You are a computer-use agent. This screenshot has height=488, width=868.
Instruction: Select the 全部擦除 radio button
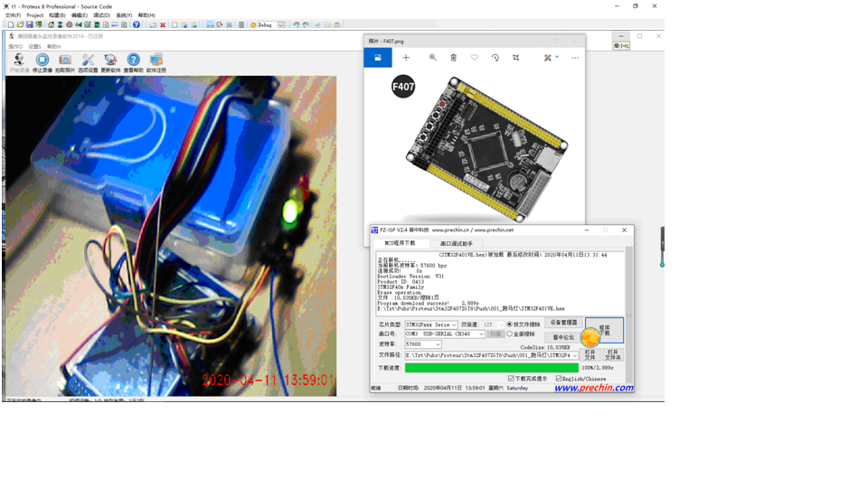[x=510, y=334]
